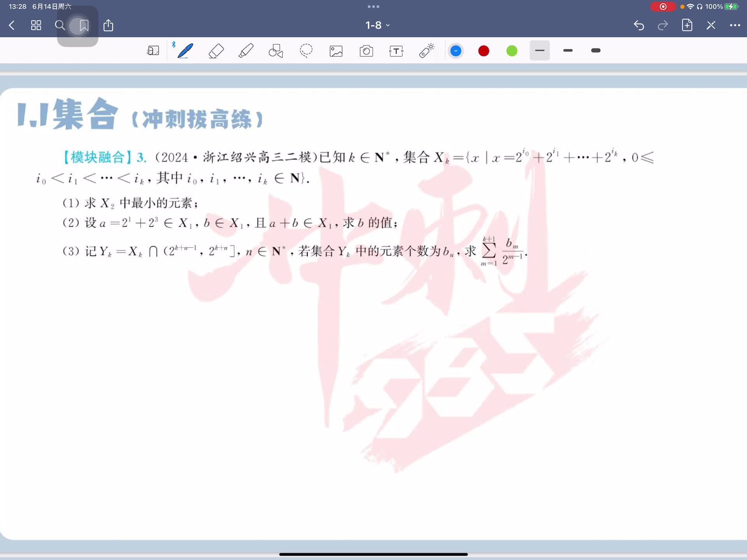Image resolution: width=747 pixels, height=560 pixels.
Task: Choose the medium stroke width
Action: click(568, 51)
